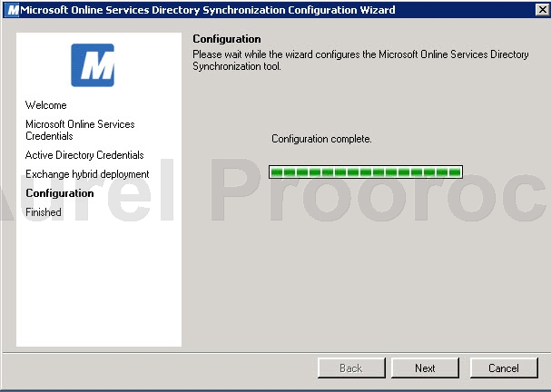Click the title bar M application icon
The image size is (551, 392).
tap(13, 10)
